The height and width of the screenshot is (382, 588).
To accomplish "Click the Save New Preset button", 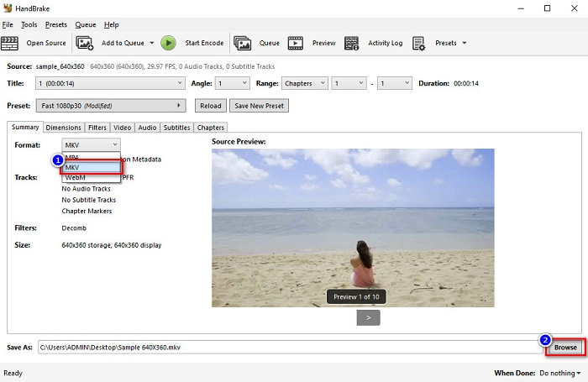I will click(x=259, y=106).
